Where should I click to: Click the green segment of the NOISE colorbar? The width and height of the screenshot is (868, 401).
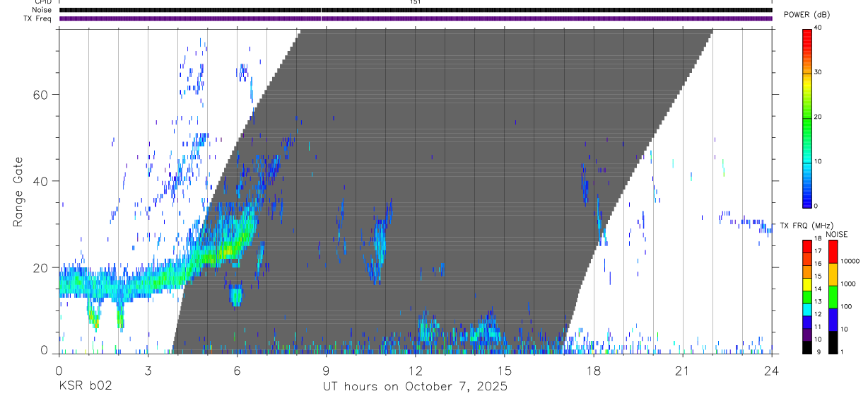coord(833,297)
